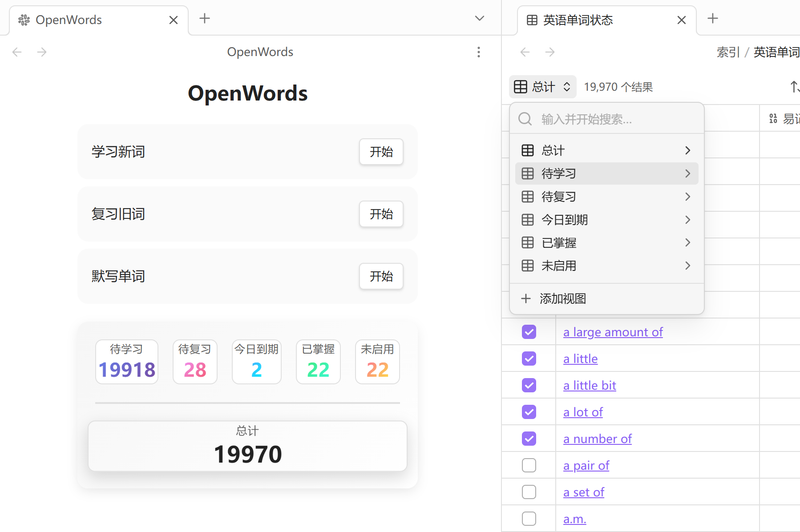The image size is (800, 532).
Task: Uncheck the 'a large amount of' checkbox
Action: pyautogui.click(x=529, y=332)
